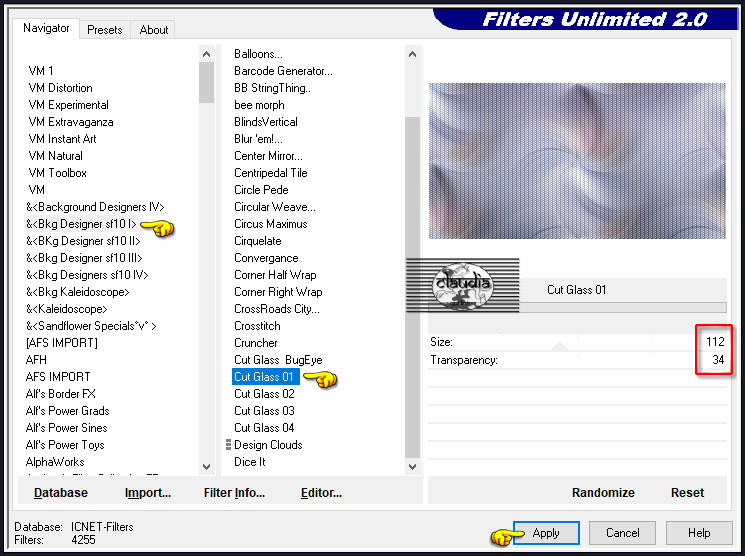Select Alf's Border FX category
Viewport: 745px width, 556px height.
pyautogui.click(x=61, y=394)
